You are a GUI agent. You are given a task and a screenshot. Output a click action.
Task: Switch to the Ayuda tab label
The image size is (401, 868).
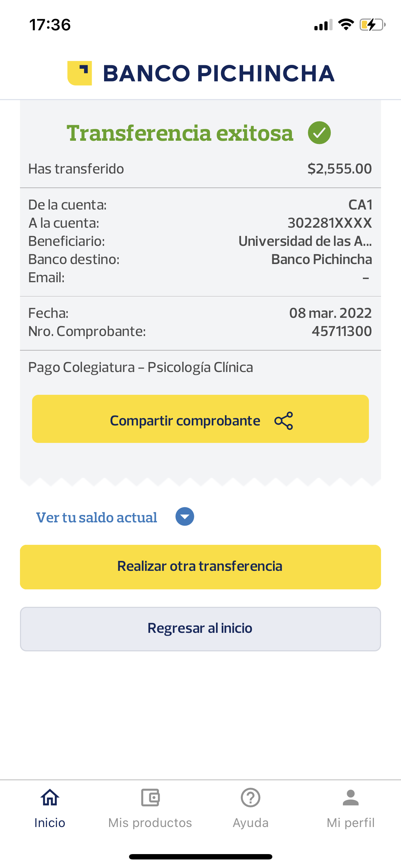point(251,823)
